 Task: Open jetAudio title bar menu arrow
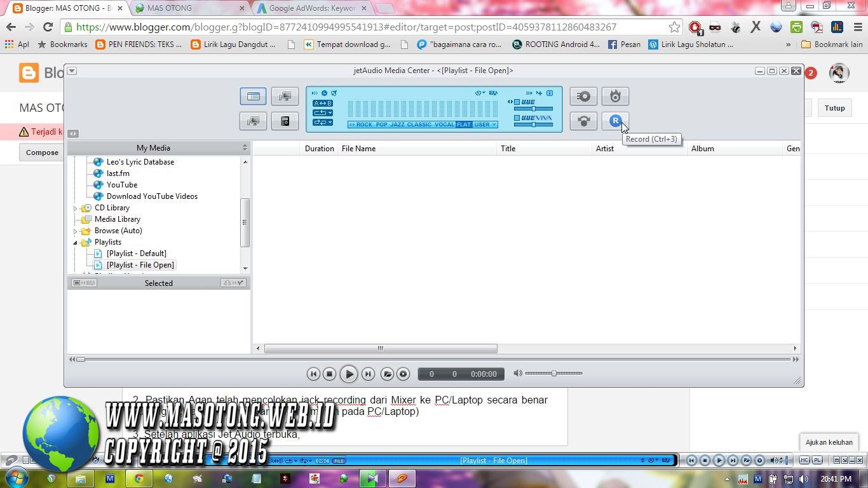[72, 71]
